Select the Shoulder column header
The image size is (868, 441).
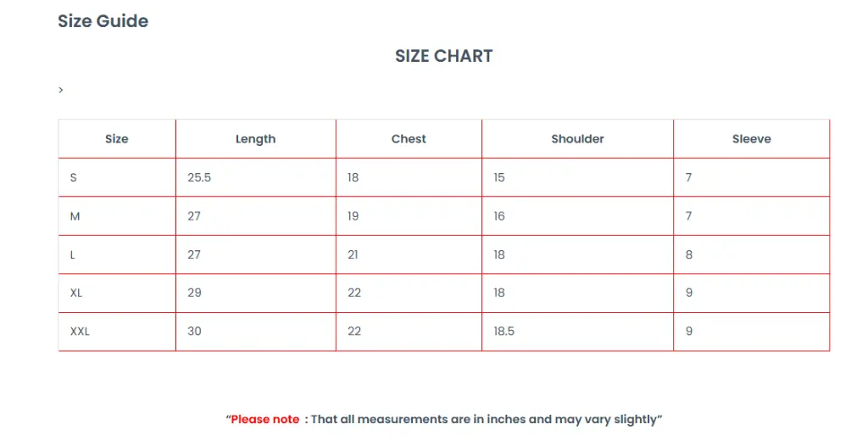click(x=577, y=139)
